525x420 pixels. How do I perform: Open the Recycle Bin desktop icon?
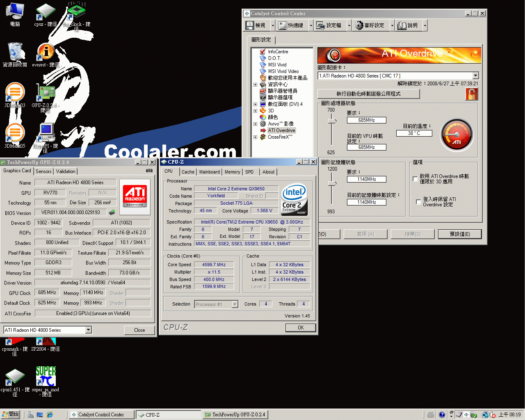[x=15, y=55]
